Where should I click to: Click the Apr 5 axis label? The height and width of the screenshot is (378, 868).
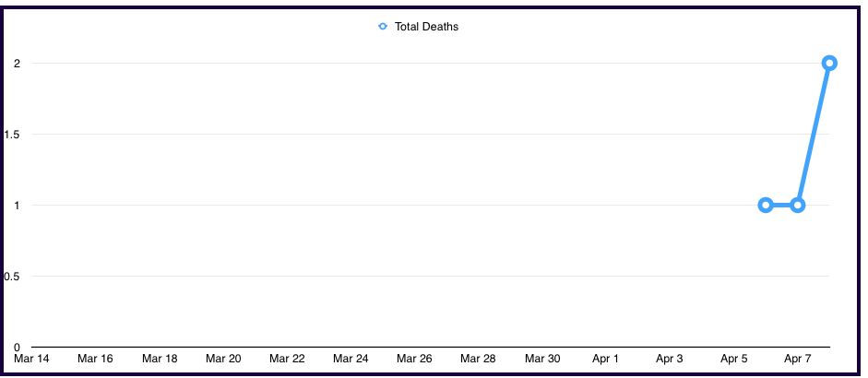click(x=733, y=359)
